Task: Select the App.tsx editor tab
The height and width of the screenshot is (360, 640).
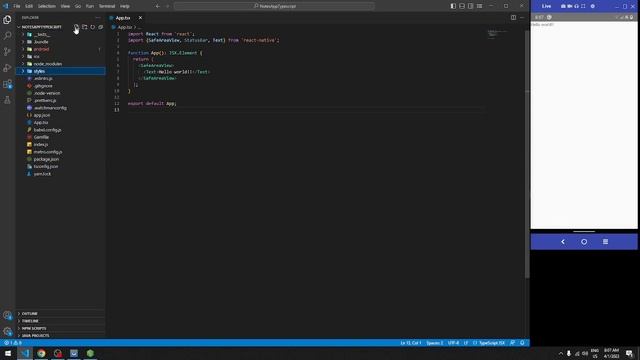Action: [x=126, y=18]
